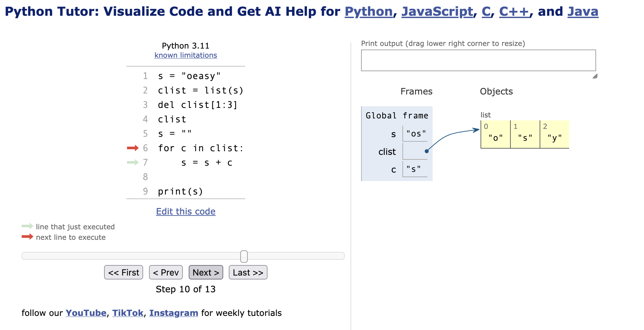Viewport: 644px width, 330px height.
Task: Click the green arrow legend icon
Action: [x=27, y=226]
